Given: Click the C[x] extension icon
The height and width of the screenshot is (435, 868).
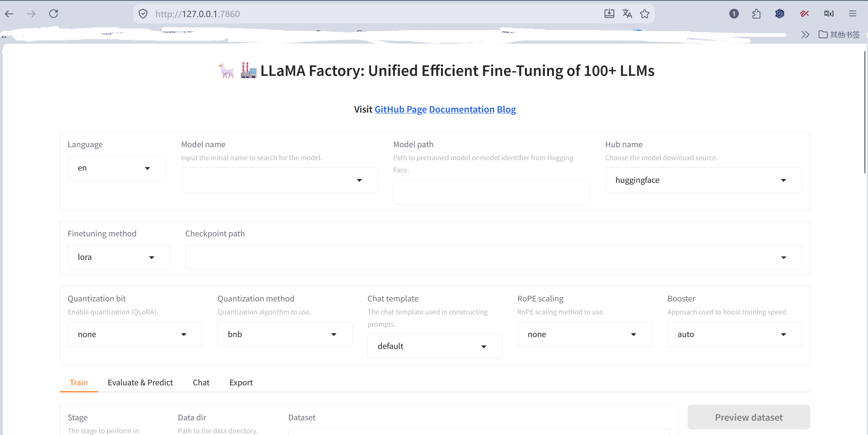Looking at the screenshot, I should pos(829,14).
